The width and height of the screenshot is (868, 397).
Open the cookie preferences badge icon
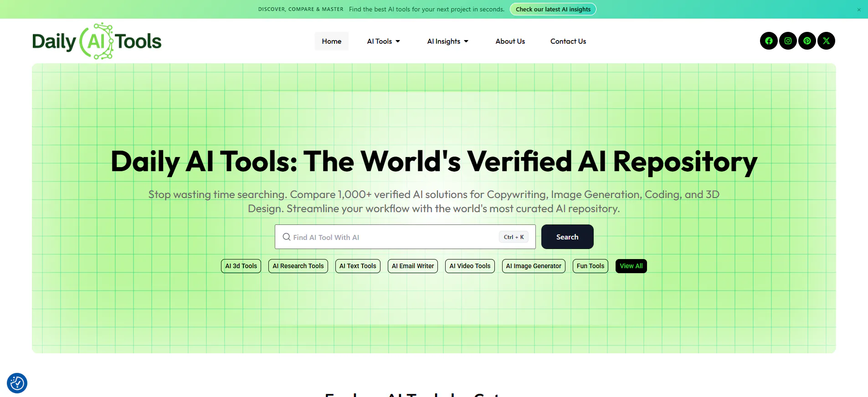click(17, 383)
